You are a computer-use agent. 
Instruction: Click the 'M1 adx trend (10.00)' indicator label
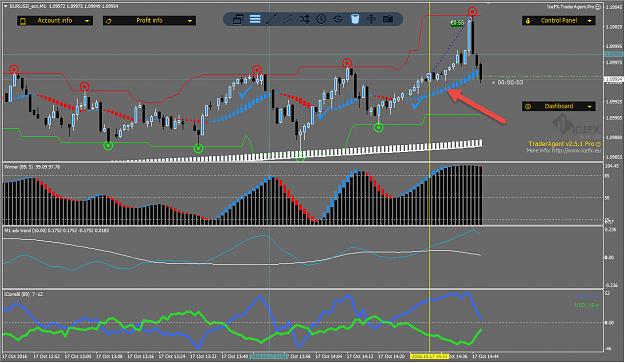point(25,230)
